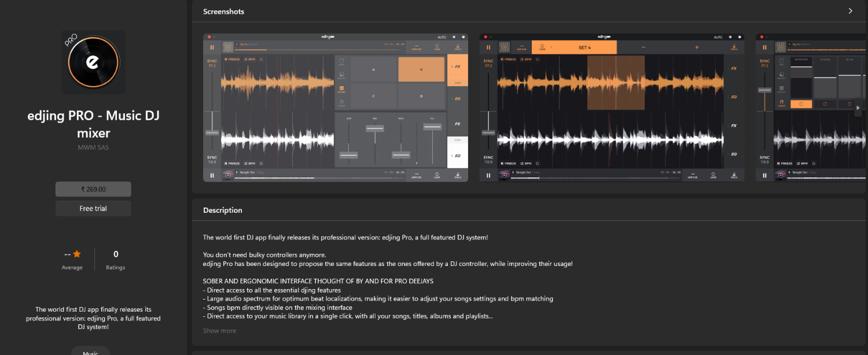Viewport: 868px width, 355px height.
Task: Click the plus icon in second screenshot
Action: pyautogui.click(x=697, y=47)
